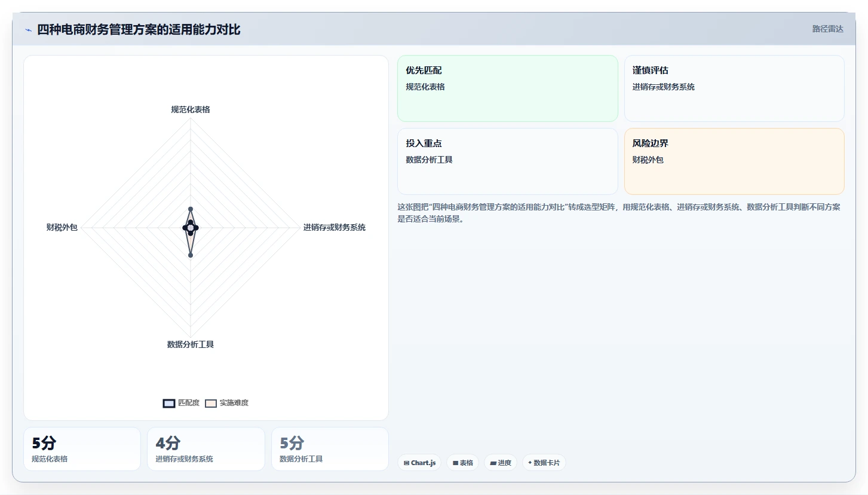Image resolution: width=868 pixels, height=495 pixels.
Task: Click the title 四种电商财务管理方案的适用能力对比
Action: tap(139, 30)
